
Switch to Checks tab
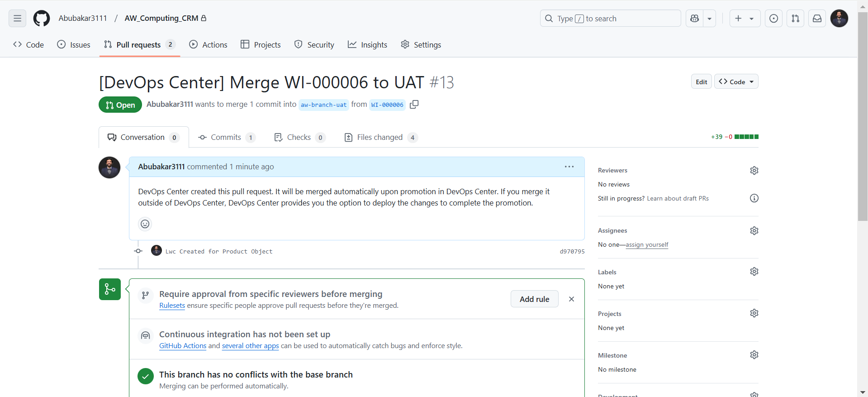[300, 137]
